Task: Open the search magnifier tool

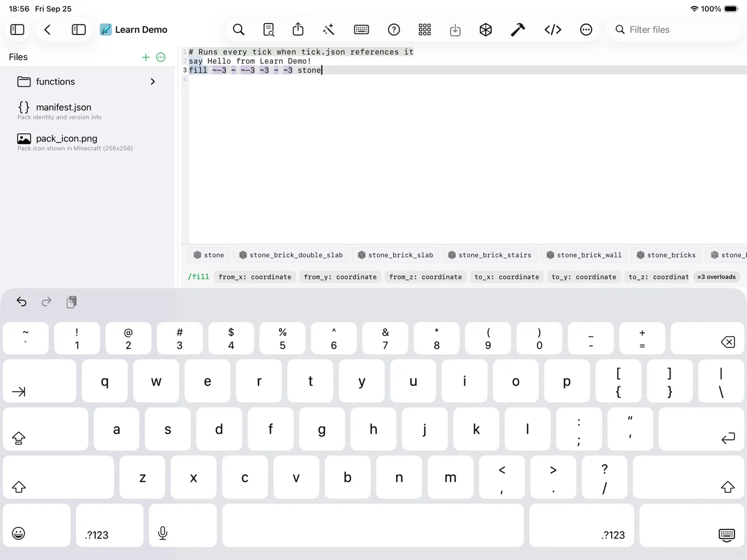Action: coord(239,29)
